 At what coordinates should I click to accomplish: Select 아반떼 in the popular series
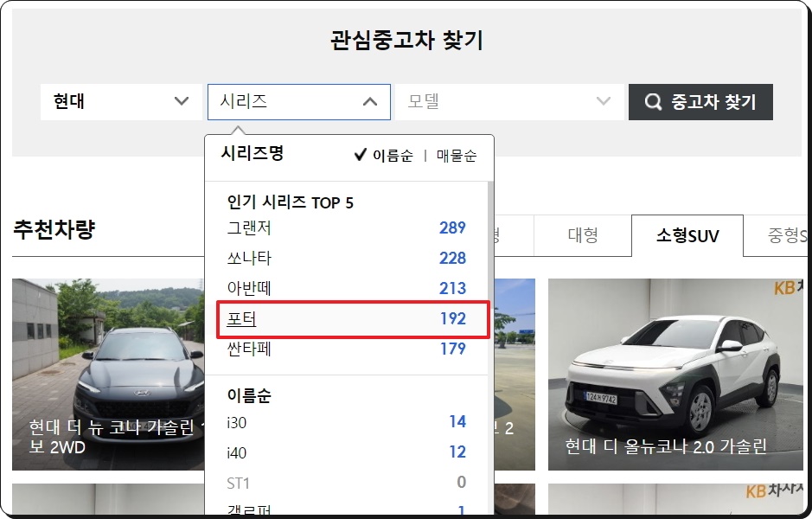[x=347, y=288]
